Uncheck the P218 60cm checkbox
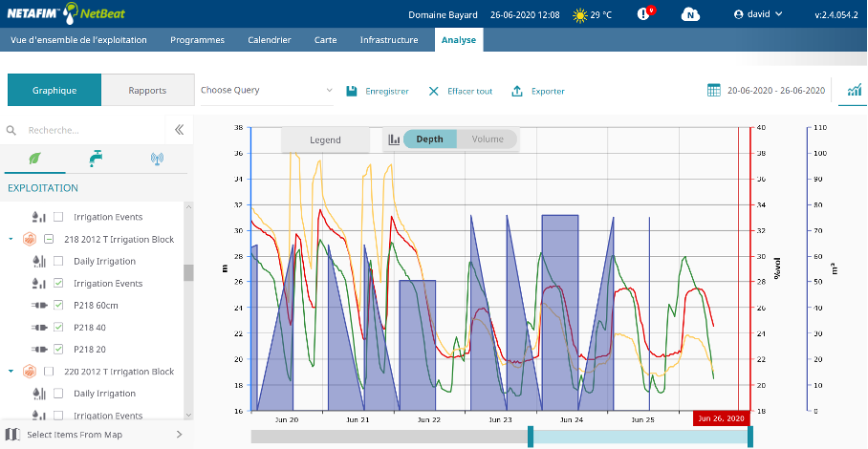 point(58,306)
